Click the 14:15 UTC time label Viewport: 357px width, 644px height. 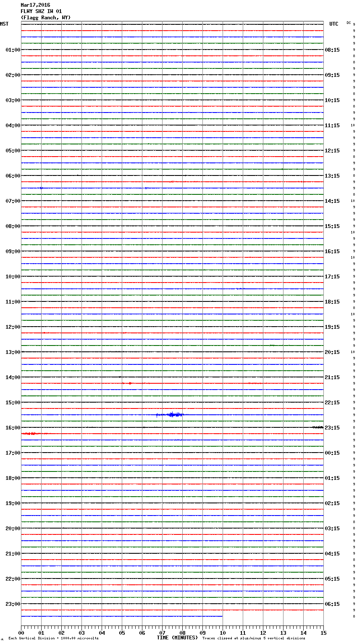[x=332, y=201]
